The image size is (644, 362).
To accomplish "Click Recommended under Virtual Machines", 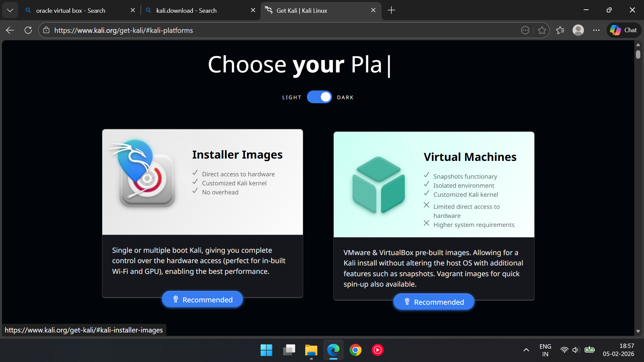I will pos(434,302).
